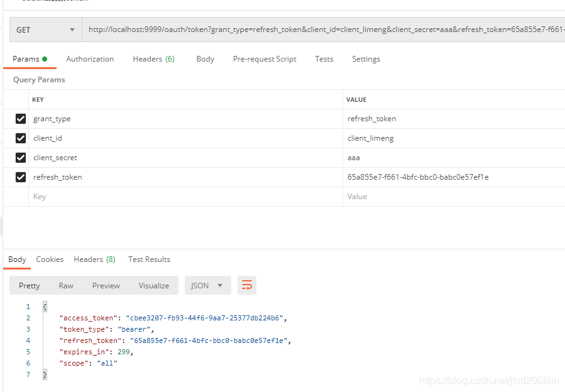Edit the 65a855e7-f661 refresh token value cell
Screen dimensions: 565x392
point(454,177)
